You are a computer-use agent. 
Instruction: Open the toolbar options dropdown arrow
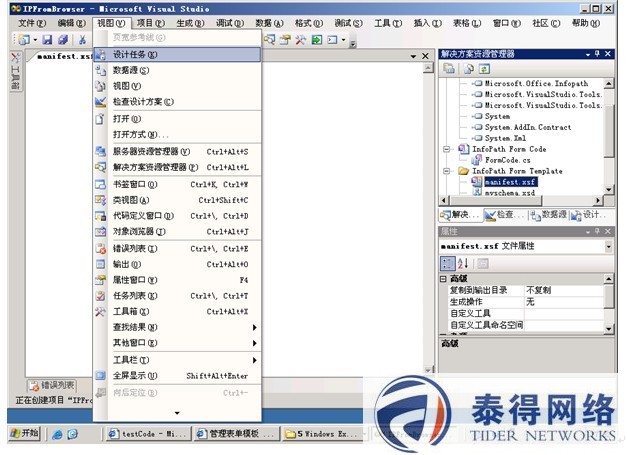coord(353,42)
